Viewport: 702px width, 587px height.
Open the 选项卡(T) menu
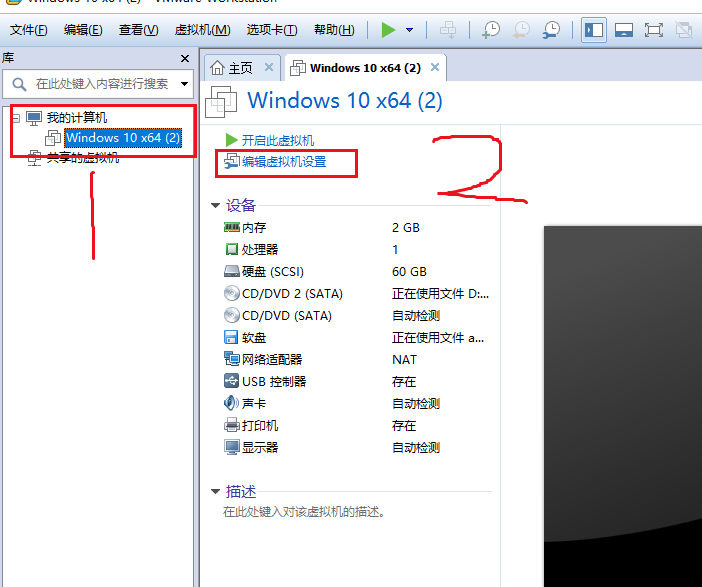tap(272, 30)
